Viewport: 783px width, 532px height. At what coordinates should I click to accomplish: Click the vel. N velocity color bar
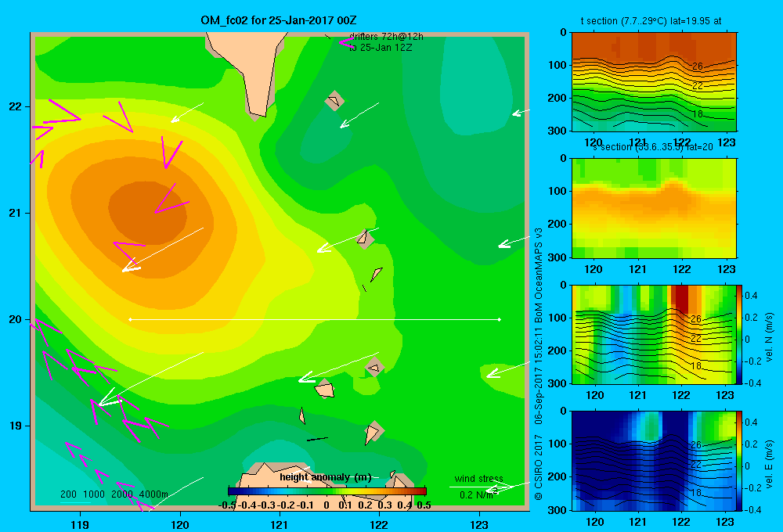click(740, 334)
